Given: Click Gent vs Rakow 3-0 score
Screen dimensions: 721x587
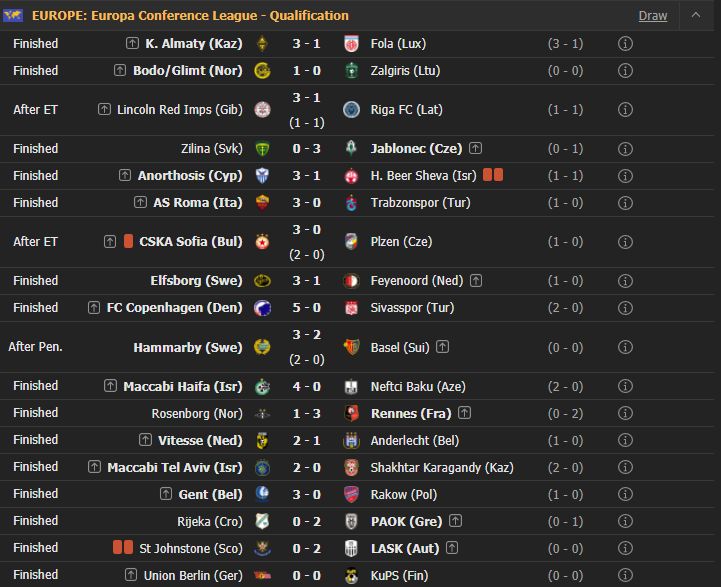Looking at the screenshot, I should 307,495.
